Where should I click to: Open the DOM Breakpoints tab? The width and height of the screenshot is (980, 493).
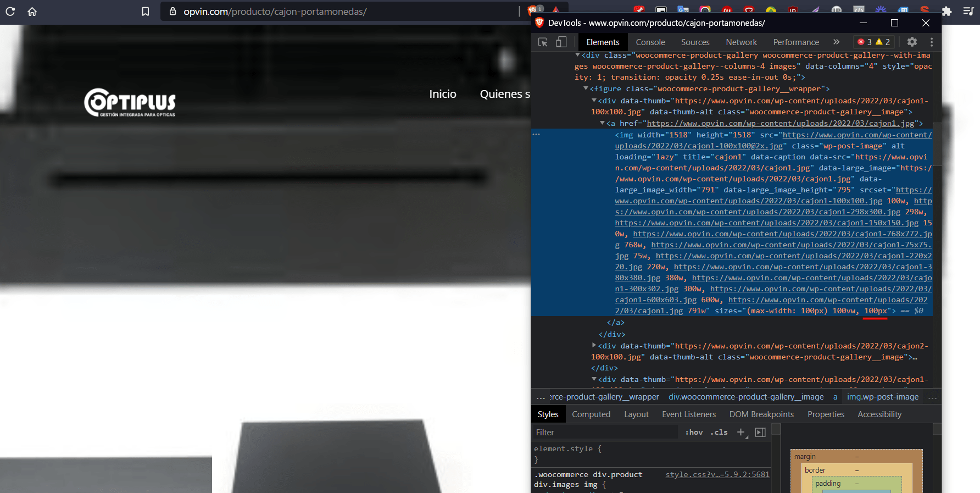click(x=761, y=414)
